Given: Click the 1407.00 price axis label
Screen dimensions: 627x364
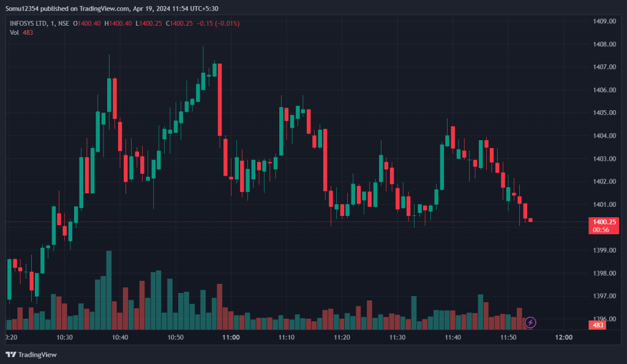Looking at the screenshot, I should (x=604, y=67).
